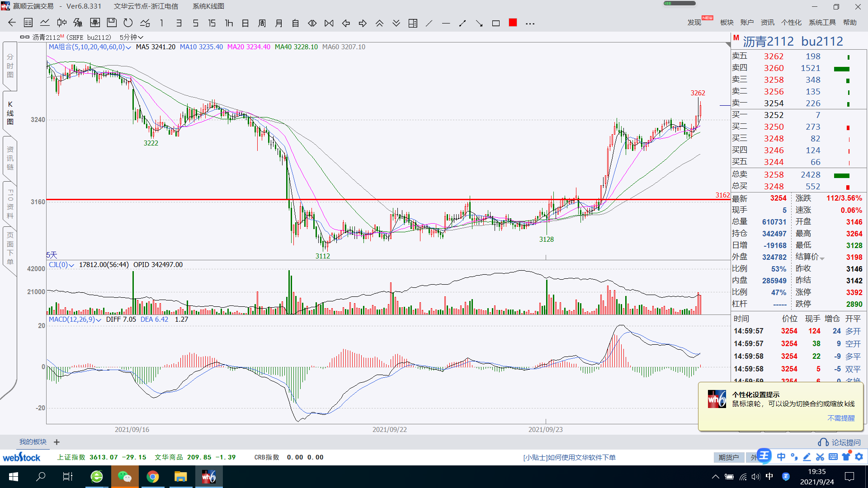Click the save (floppy disk) icon
The image size is (868, 488).
(112, 23)
